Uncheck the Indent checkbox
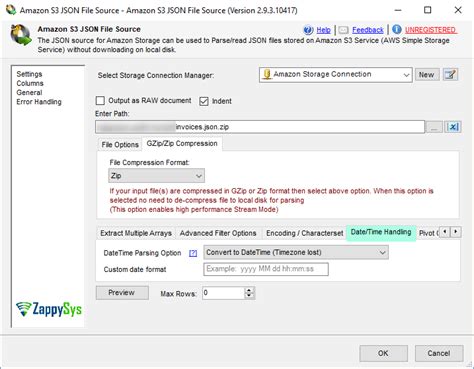 click(204, 101)
